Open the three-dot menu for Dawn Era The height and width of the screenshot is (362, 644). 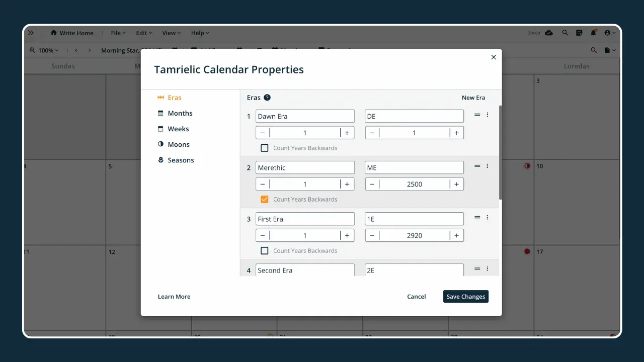487,115
